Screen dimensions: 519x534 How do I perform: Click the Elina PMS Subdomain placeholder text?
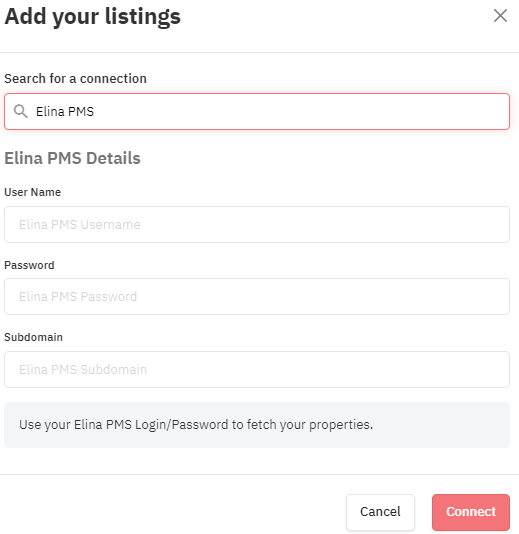pos(83,370)
